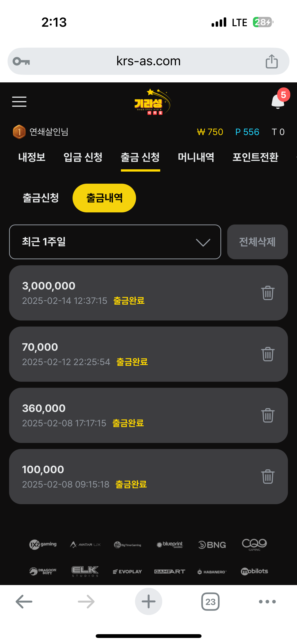The image size is (297, 644).
Task: Select the 출금내역 history pill
Action: (x=104, y=198)
